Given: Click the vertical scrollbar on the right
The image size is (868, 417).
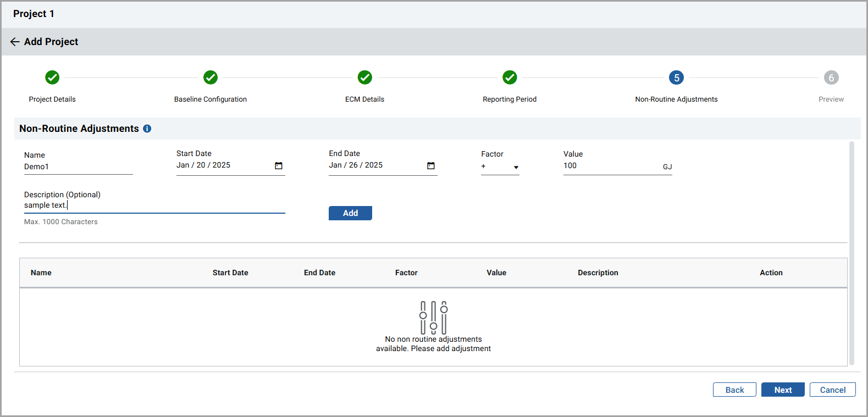Looking at the screenshot, I should click(x=852, y=253).
